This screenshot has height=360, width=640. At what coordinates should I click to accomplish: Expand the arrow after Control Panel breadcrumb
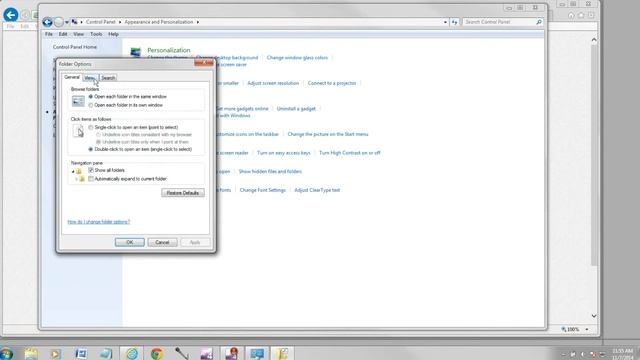click(x=120, y=22)
